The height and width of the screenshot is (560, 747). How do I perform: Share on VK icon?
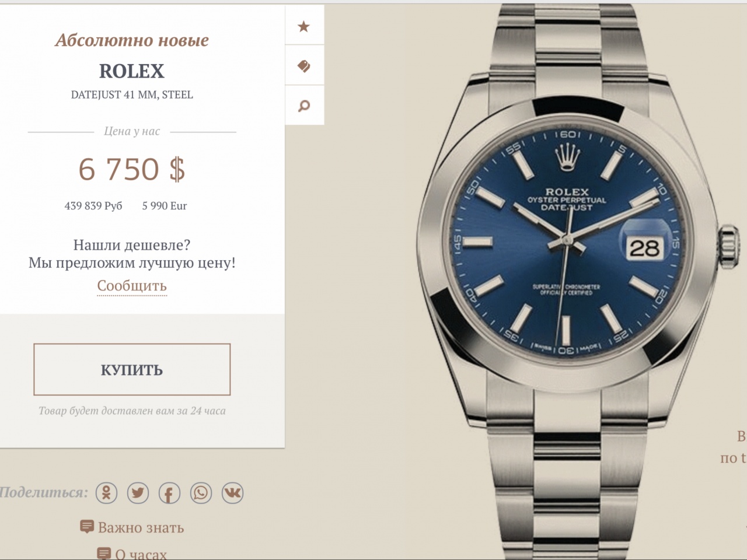(232, 493)
